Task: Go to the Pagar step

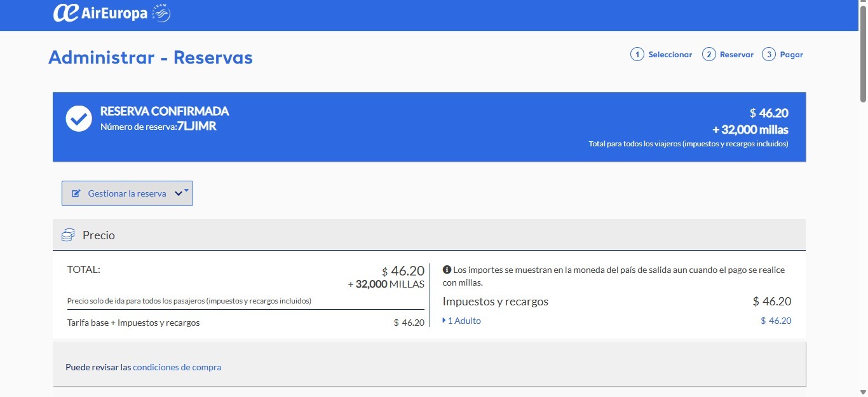Action: point(792,55)
